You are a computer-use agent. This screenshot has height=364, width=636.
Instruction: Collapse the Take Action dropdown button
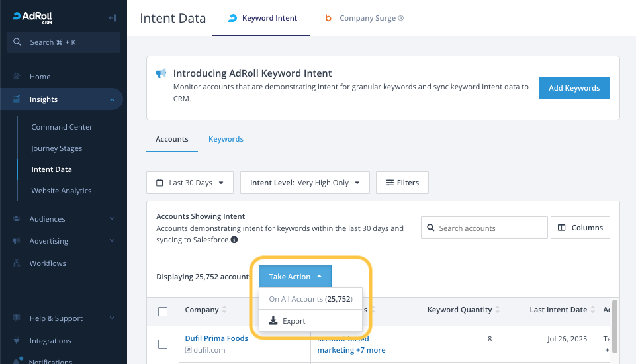pos(295,277)
